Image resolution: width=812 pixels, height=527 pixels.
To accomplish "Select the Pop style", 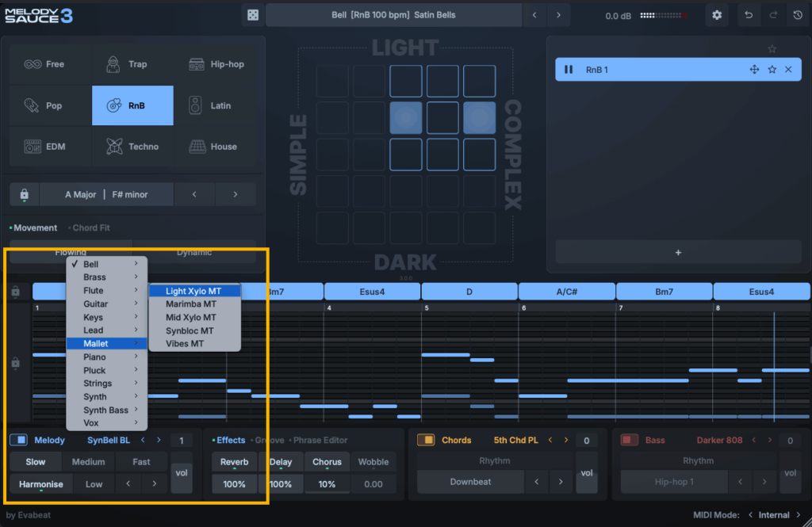I will pos(51,105).
